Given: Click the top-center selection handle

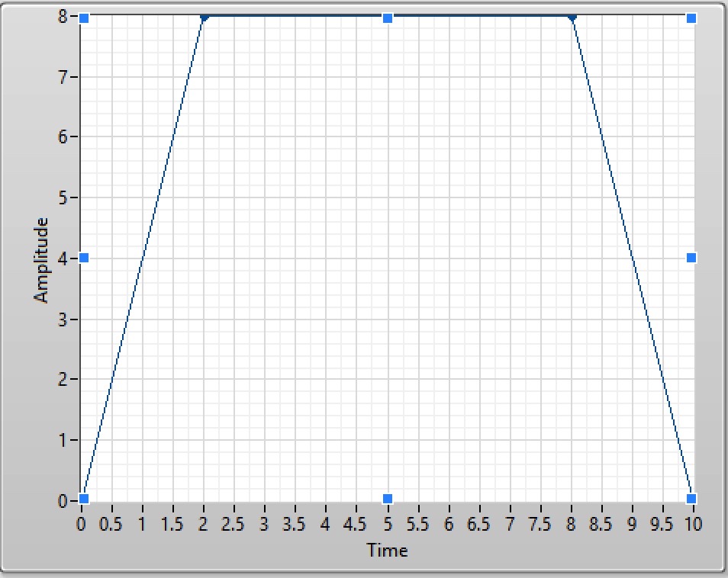Looking at the screenshot, I should coord(388,18).
